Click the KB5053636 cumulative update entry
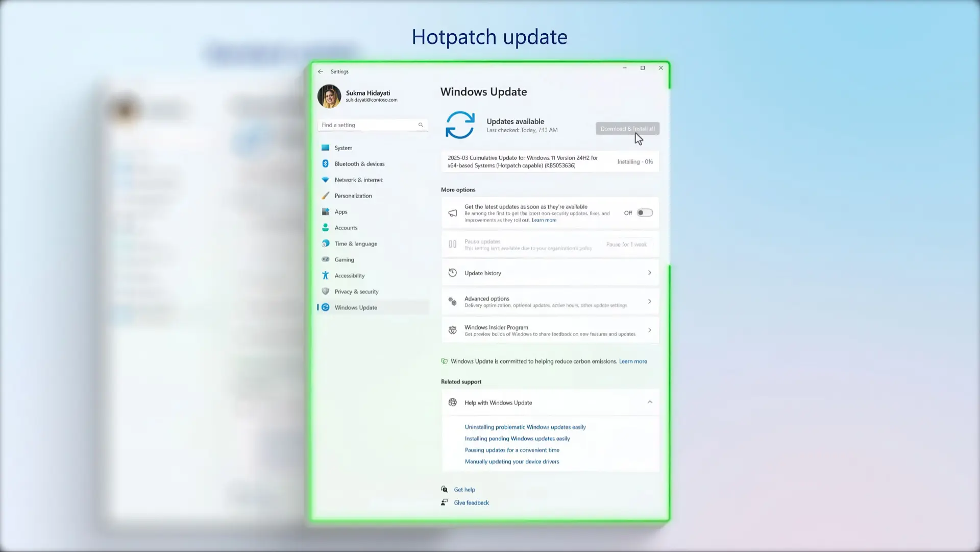This screenshot has width=980, height=552. tap(550, 162)
